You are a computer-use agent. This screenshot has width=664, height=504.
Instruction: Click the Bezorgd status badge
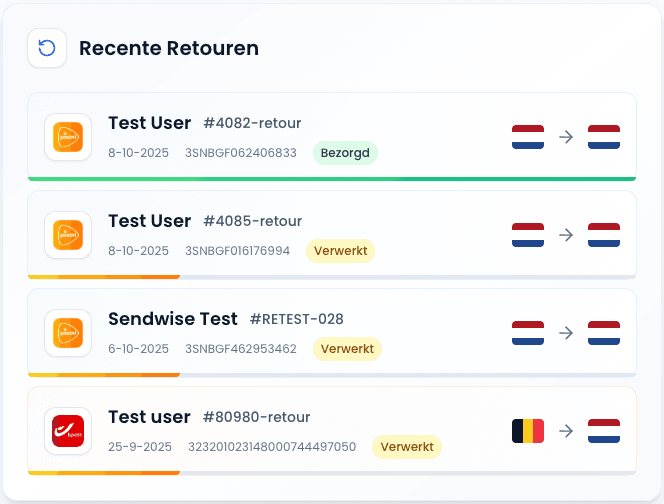tap(345, 153)
